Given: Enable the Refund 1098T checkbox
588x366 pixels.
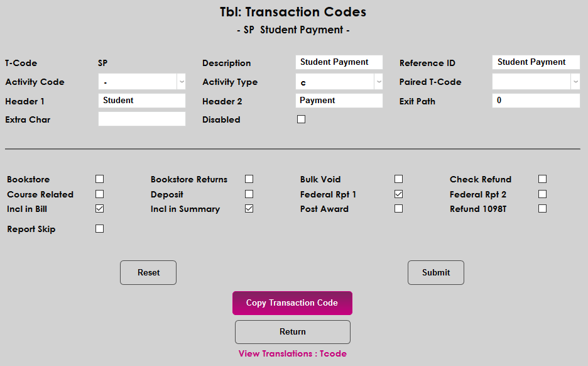Looking at the screenshot, I should [542, 209].
